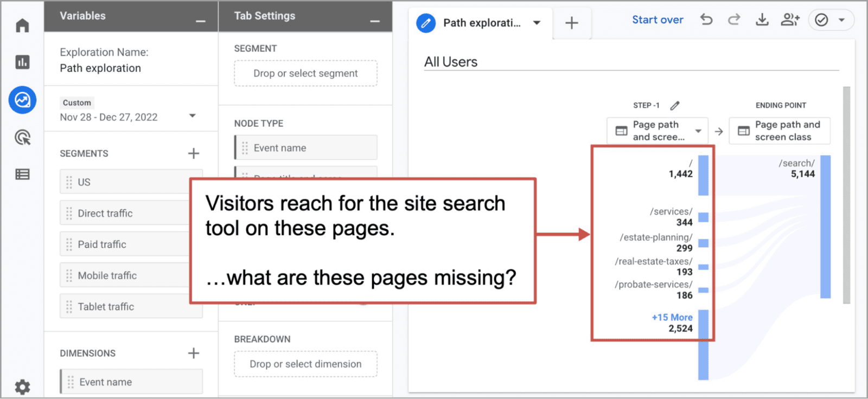
Task: Select the Explore icon in sidebar
Action: [22, 100]
